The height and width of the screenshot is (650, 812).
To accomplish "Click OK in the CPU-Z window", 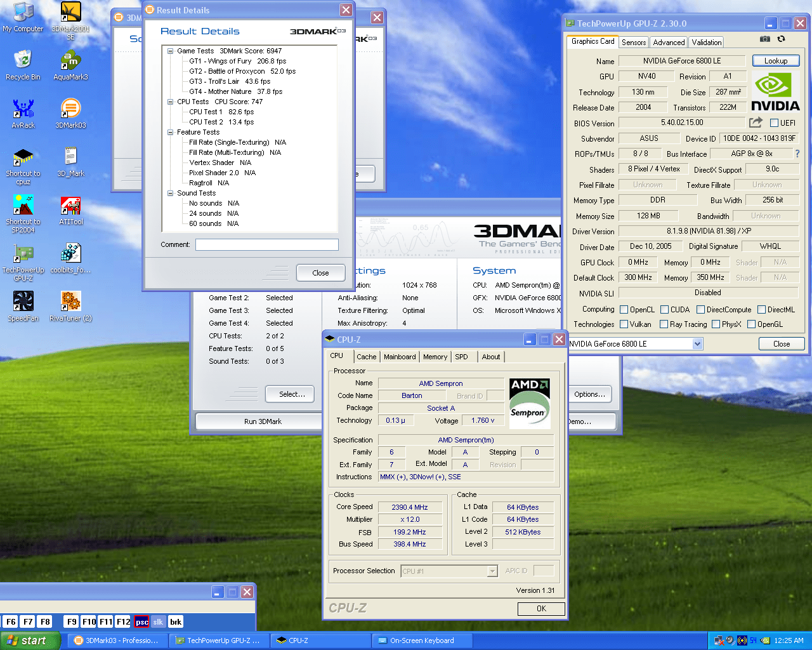I will coord(541,609).
